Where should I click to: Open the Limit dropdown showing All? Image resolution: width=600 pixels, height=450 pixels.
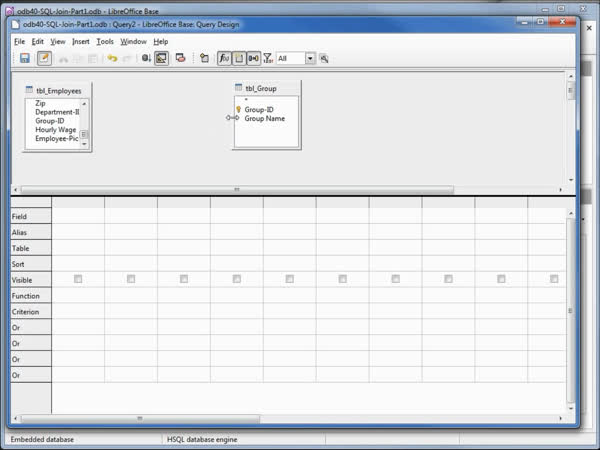pos(310,59)
